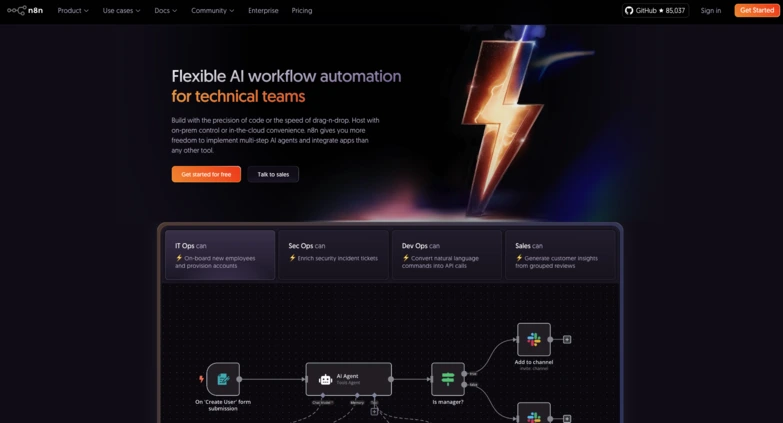Select the Add to channel Slack node
The height and width of the screenshot is (423, 783).
click(534, 339)
